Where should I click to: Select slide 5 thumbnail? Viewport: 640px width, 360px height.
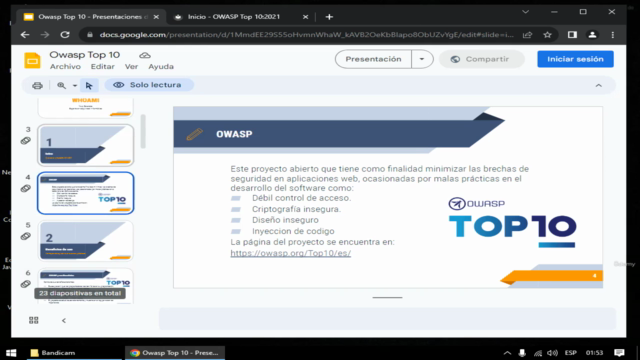pyautogui.click(x=86, y=241)
